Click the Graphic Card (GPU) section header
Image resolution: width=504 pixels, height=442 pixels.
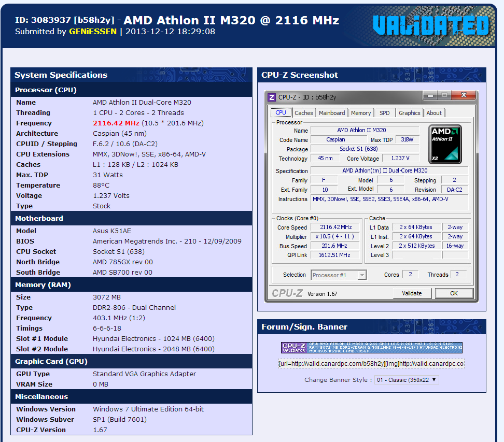[132, 361]
